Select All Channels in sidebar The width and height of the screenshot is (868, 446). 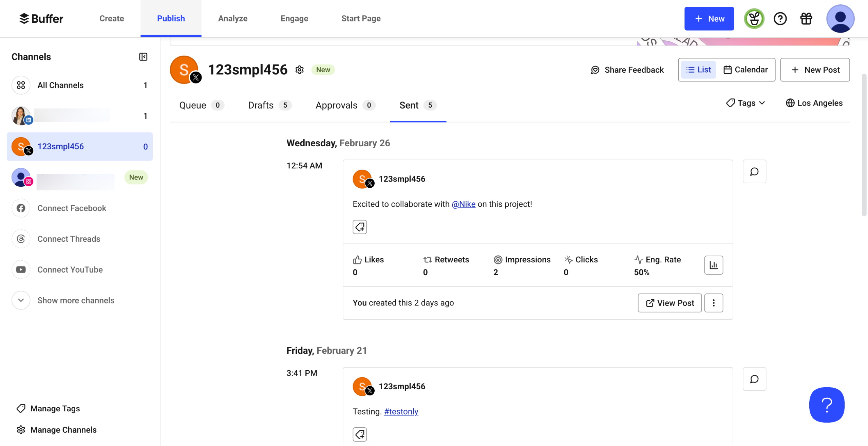60,85
